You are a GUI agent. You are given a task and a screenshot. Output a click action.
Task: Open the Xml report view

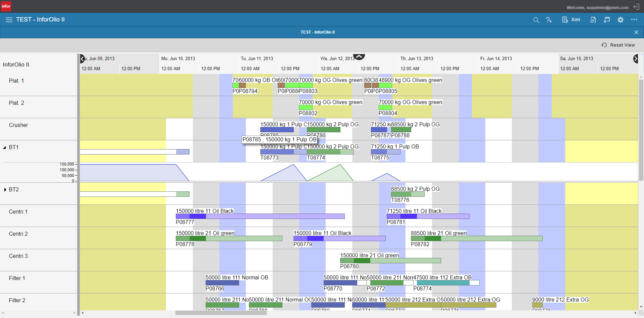tap(571, 19)
